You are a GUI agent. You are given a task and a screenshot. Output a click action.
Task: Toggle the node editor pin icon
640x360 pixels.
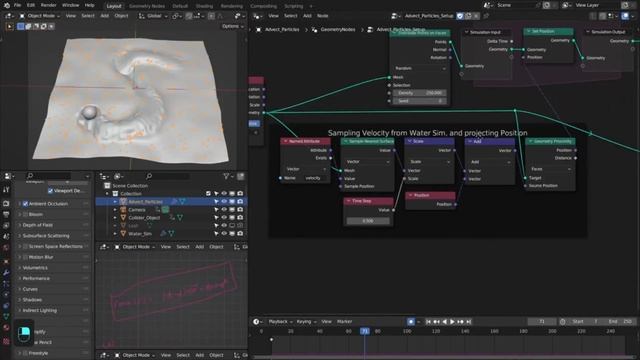click(486, 16)
